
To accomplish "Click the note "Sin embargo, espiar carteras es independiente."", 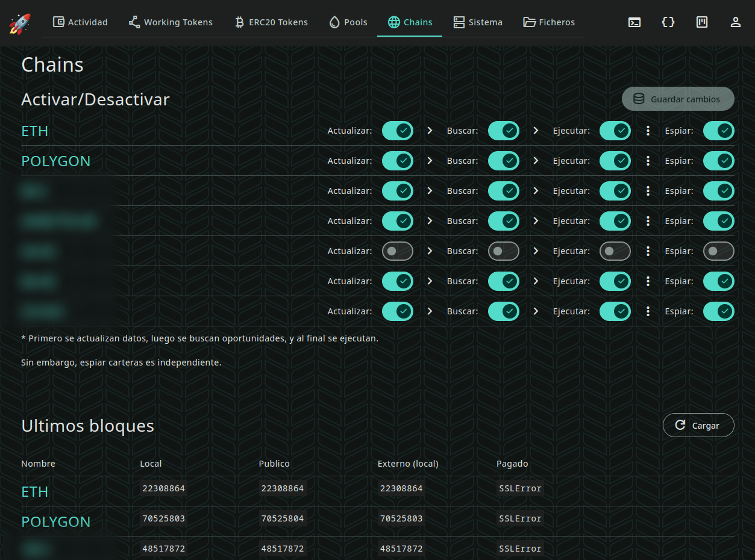I will point(121,362).
